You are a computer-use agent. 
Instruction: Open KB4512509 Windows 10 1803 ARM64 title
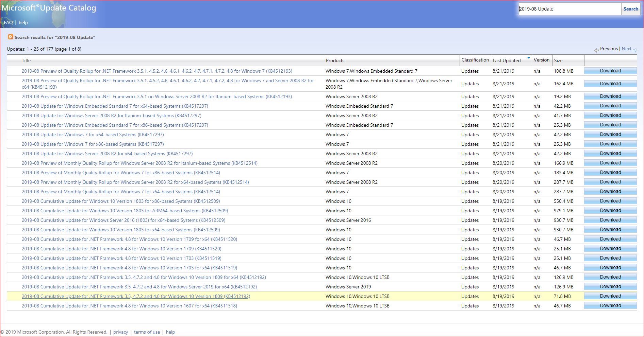click(125, 211)
